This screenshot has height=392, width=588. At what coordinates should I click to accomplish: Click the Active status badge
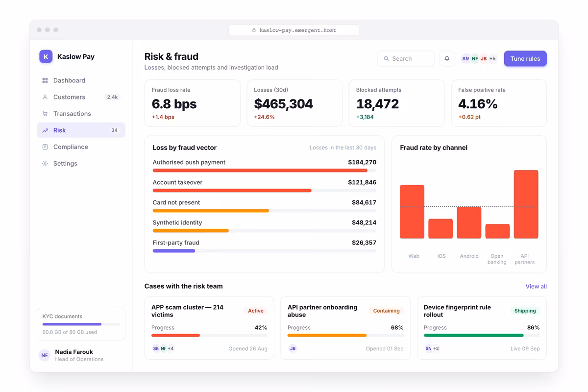point(256,311)
